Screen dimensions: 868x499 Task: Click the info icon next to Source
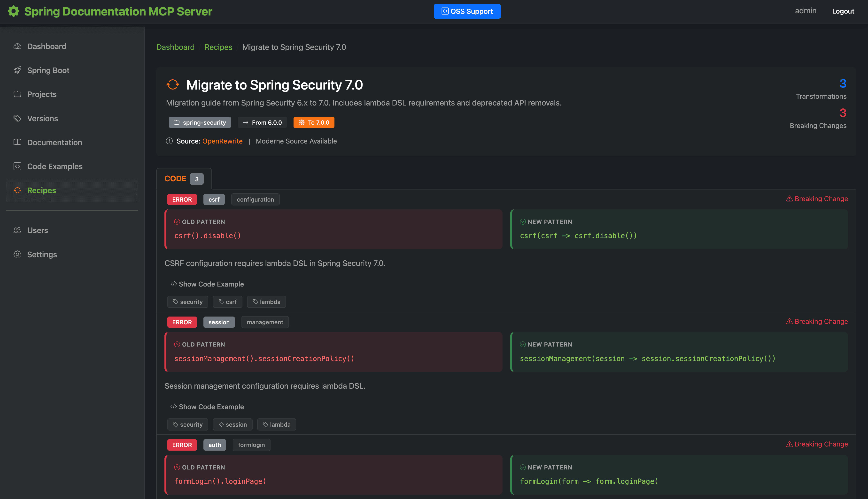pos(169,141)
